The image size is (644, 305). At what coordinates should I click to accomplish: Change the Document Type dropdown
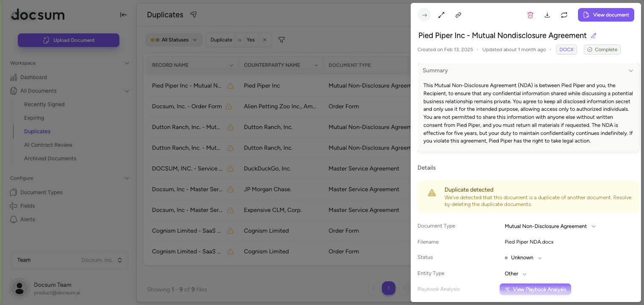click(x=550, y=226)
